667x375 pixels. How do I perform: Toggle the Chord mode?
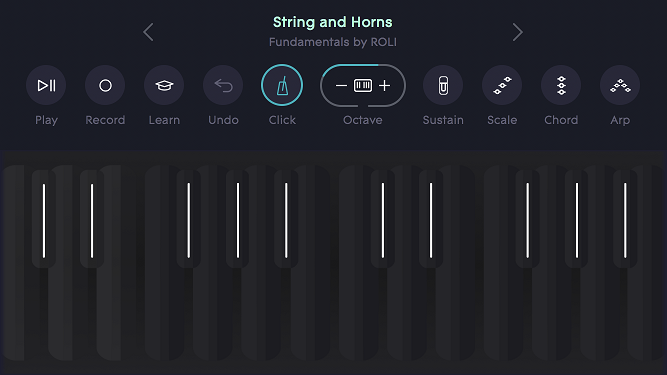coord(561,85)
